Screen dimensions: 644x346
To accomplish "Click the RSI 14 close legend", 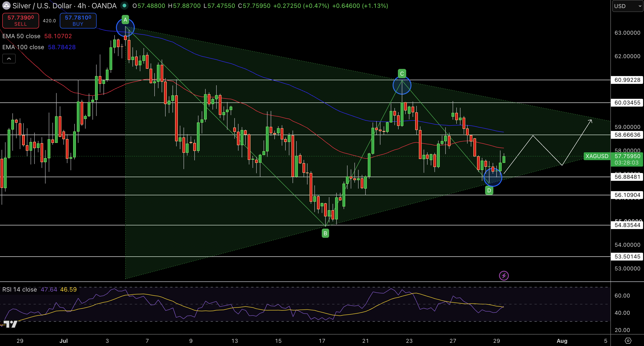I will (40, 289).
